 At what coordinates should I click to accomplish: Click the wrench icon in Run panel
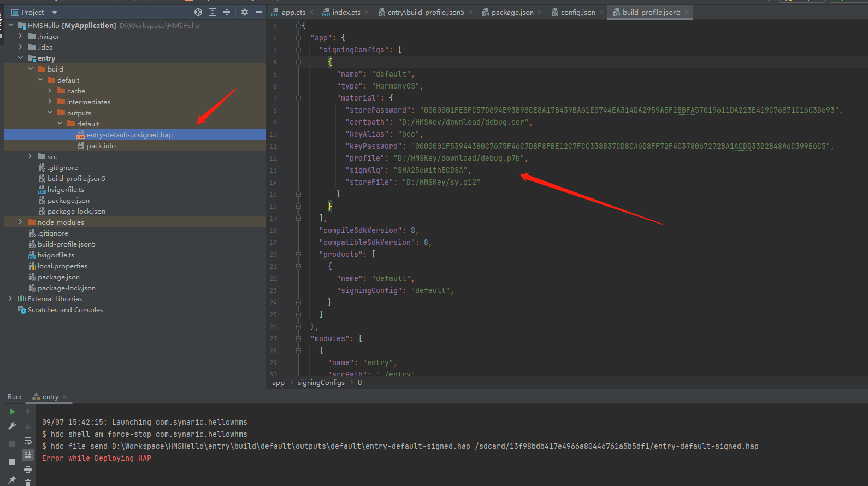[x=12, y=426]
